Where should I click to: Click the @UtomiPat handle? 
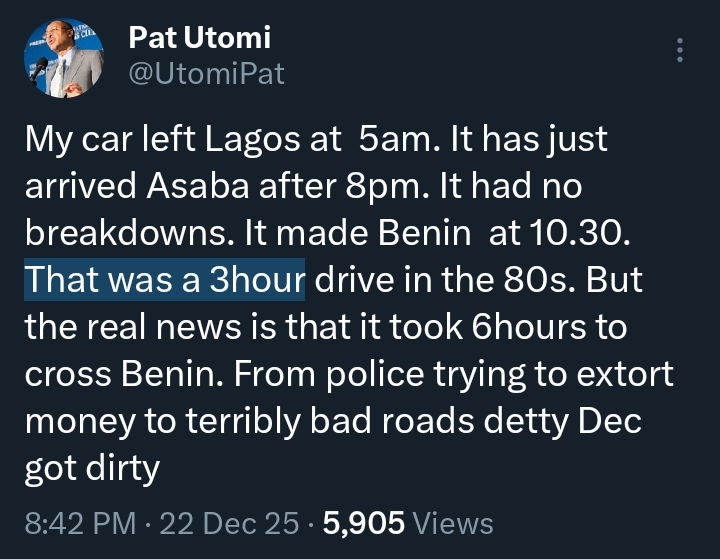207,73
